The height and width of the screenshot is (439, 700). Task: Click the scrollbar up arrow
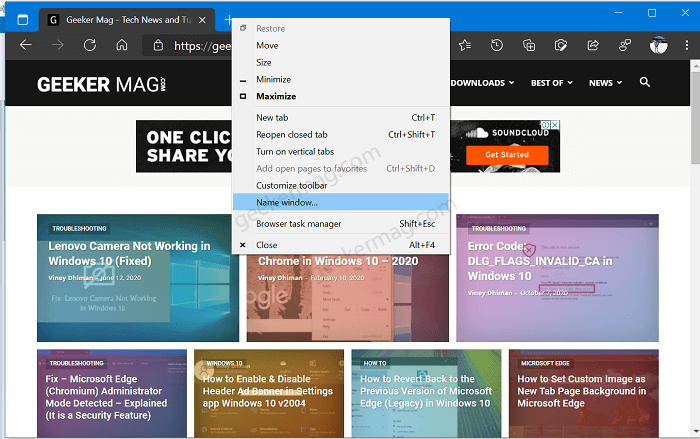(x=696, y=66)
